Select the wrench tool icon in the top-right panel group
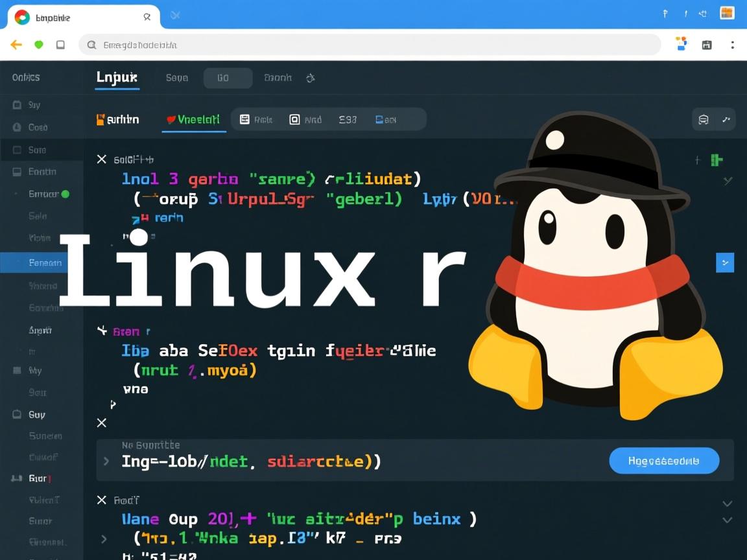The width and height of the screenshot is (747, 560). click(x=726, y=119)
